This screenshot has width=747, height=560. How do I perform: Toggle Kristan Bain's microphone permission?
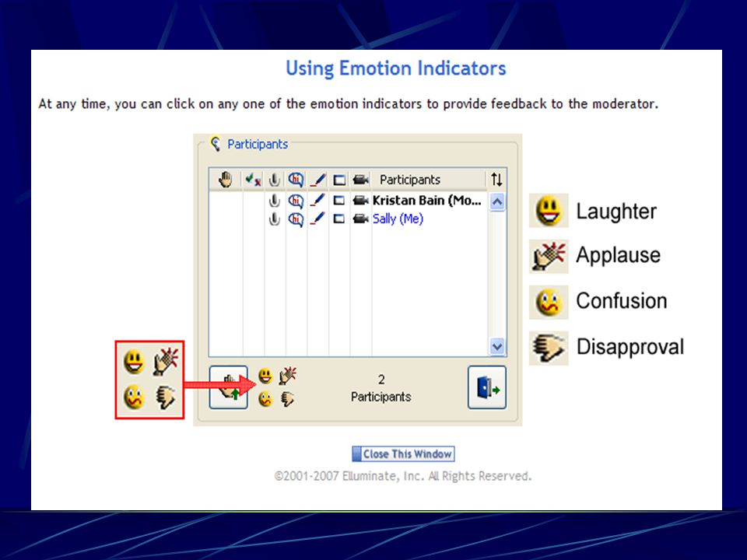(274, 201)
